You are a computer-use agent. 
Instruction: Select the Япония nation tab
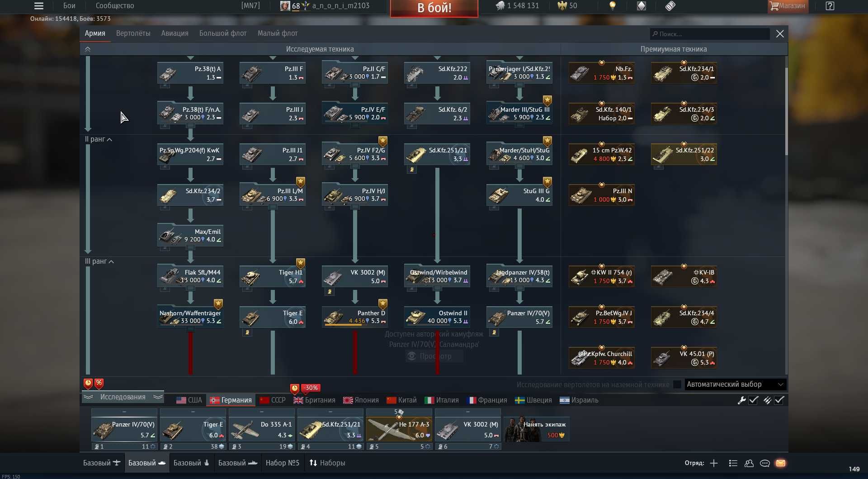361,400
